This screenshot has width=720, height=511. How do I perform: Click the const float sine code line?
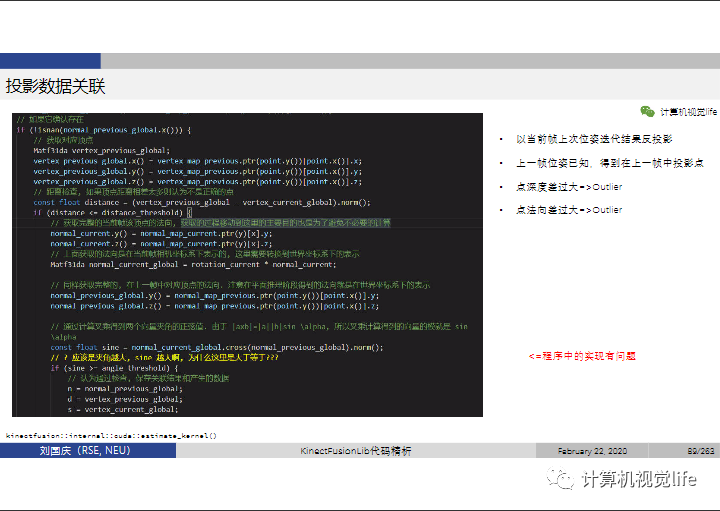(217, 348)
